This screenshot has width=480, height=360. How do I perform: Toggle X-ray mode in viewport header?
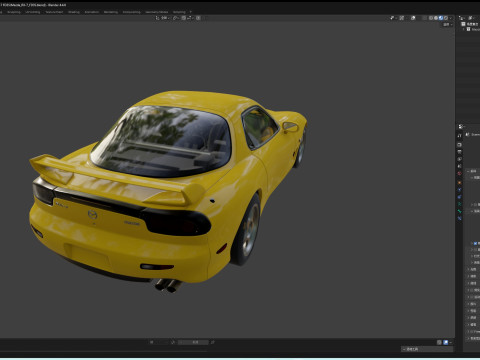tap(424, 18)
